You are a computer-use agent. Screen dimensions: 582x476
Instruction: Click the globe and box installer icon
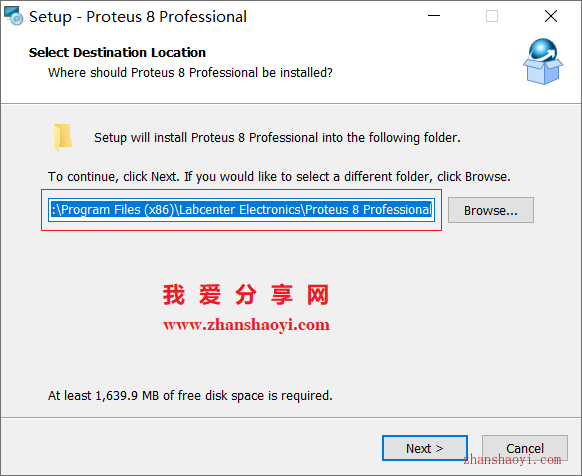click(543, 61)
